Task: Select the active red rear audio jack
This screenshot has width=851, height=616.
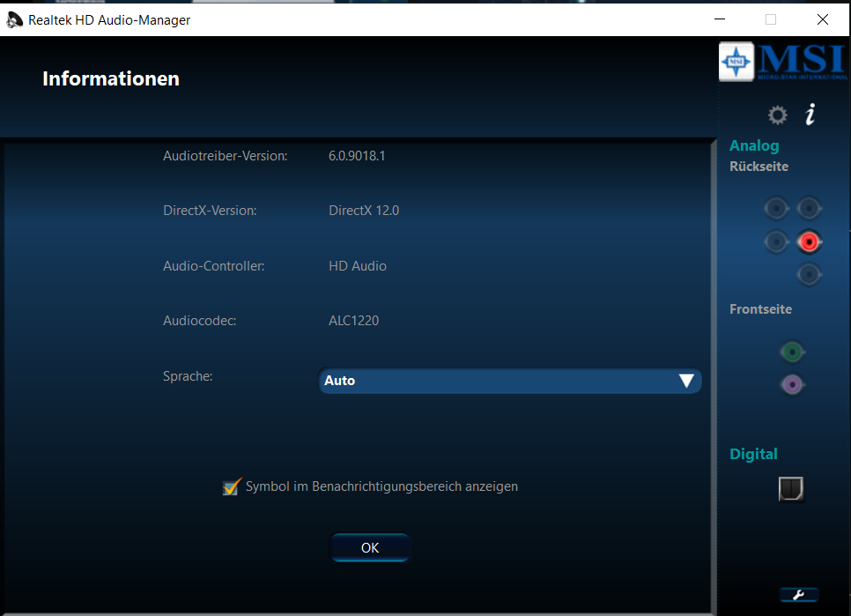Action: (x=809, y=241)
